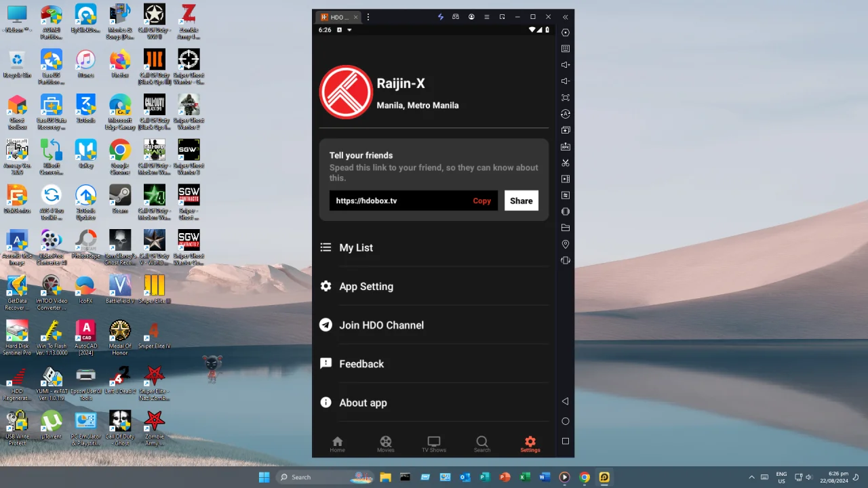
Task: Click emulator volume up icon
Action: (566, 65)
